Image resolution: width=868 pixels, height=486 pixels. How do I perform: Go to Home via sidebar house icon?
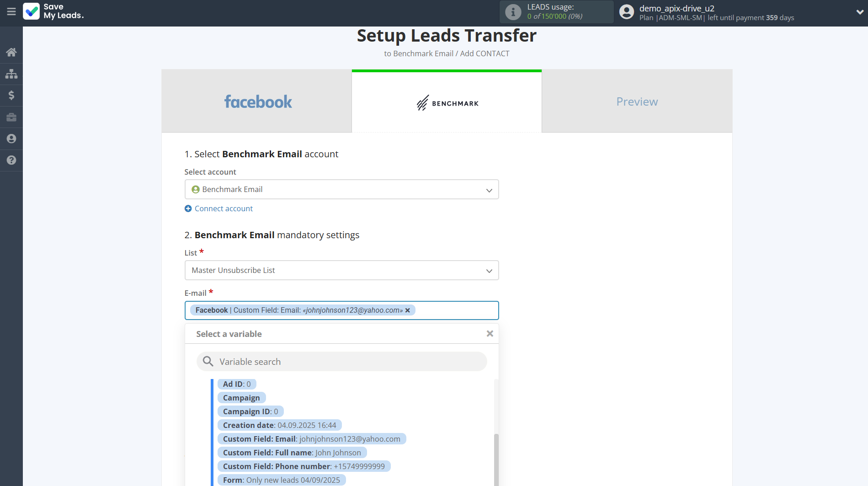point(11,52)
